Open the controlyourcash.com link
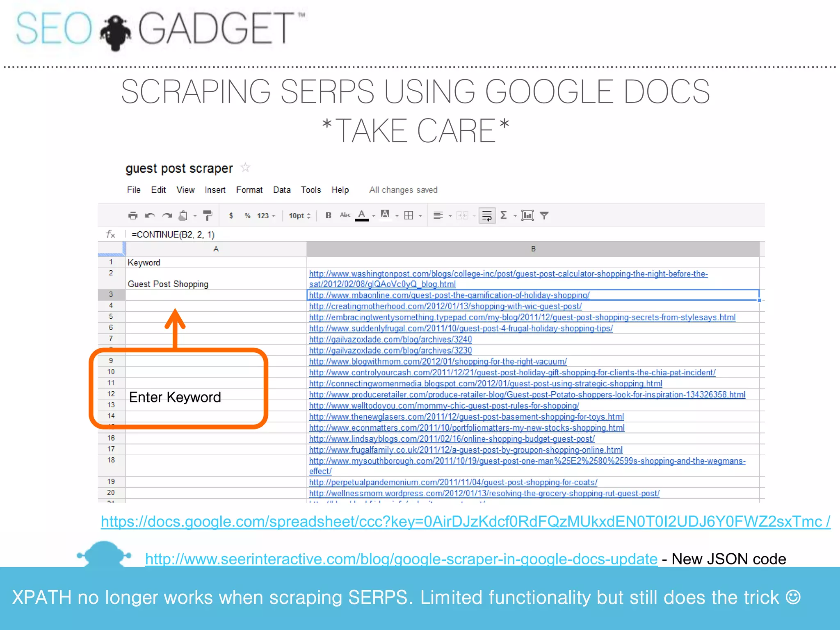The image size is (840, 630). point(512,373)
